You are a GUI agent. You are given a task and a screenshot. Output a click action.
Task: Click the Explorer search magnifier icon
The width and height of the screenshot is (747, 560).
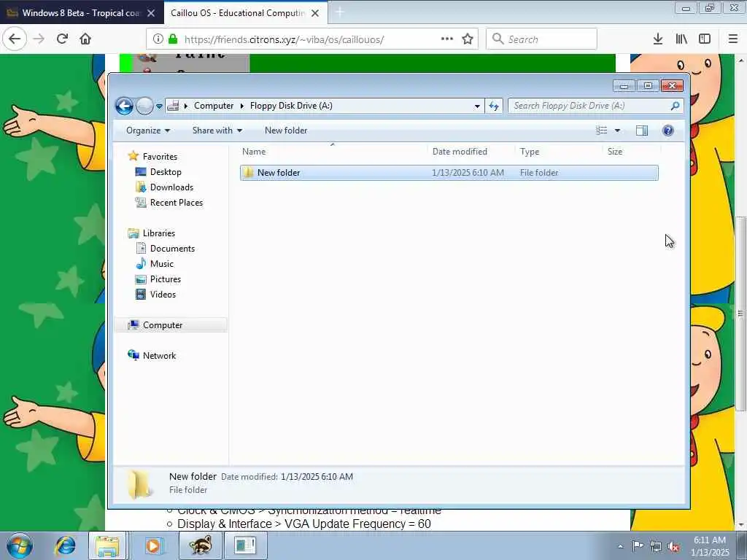(675, 106)
